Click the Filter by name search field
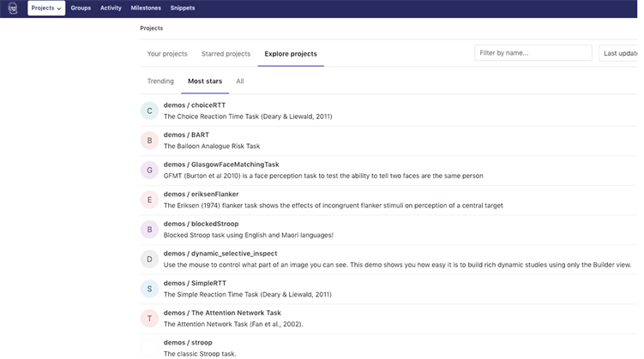Viewport: 644px width, 359px height. (533, 53)
